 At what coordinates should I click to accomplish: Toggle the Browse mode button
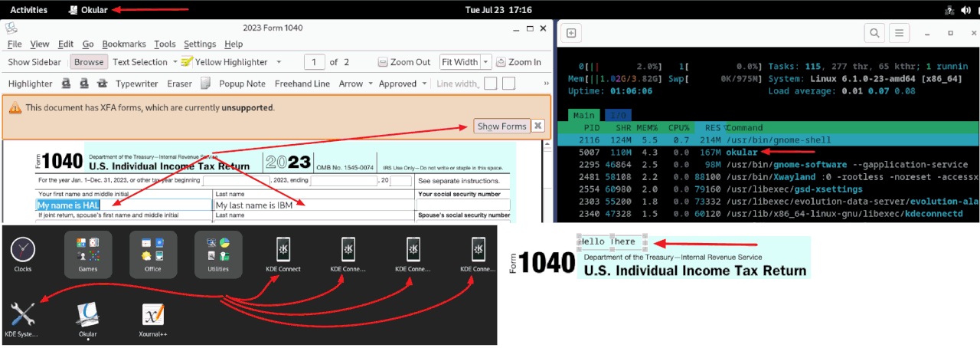[x=89, y=62]
